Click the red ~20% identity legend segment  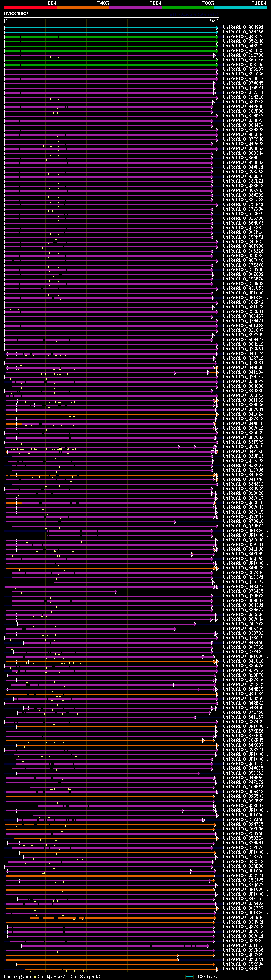pyautogui.click(x=30, y=8)
